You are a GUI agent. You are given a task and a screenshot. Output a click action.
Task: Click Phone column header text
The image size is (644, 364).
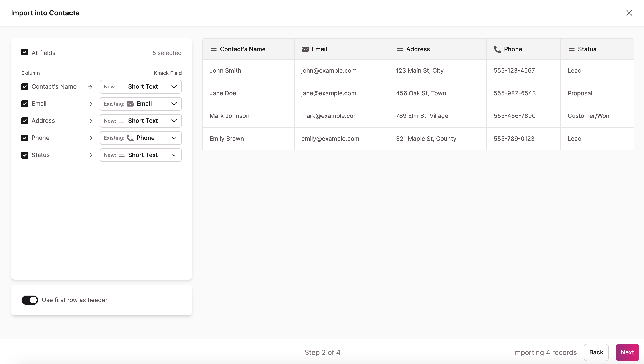[513, 49]
